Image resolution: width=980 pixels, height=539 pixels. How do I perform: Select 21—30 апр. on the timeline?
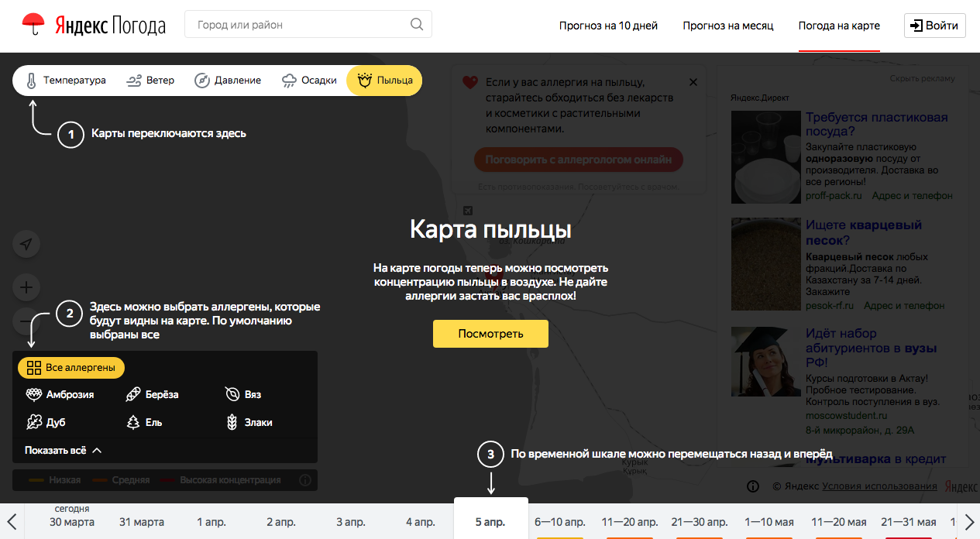700,521
